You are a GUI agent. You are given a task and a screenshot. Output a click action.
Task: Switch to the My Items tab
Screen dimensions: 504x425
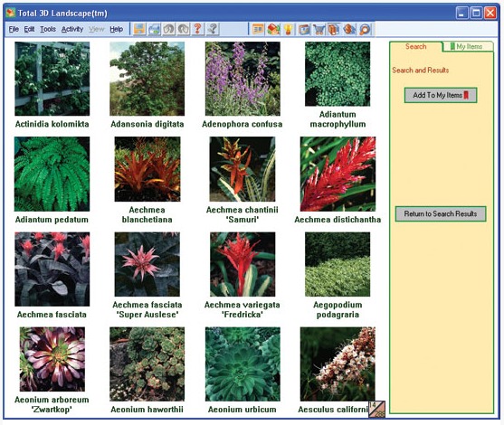coord(468,46)
